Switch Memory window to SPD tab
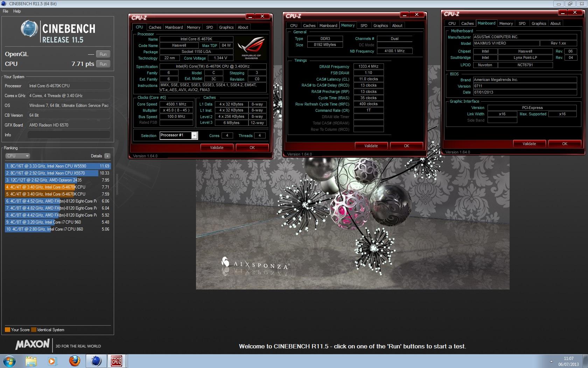This screenshot has height=368, width=588. point(364,26)
